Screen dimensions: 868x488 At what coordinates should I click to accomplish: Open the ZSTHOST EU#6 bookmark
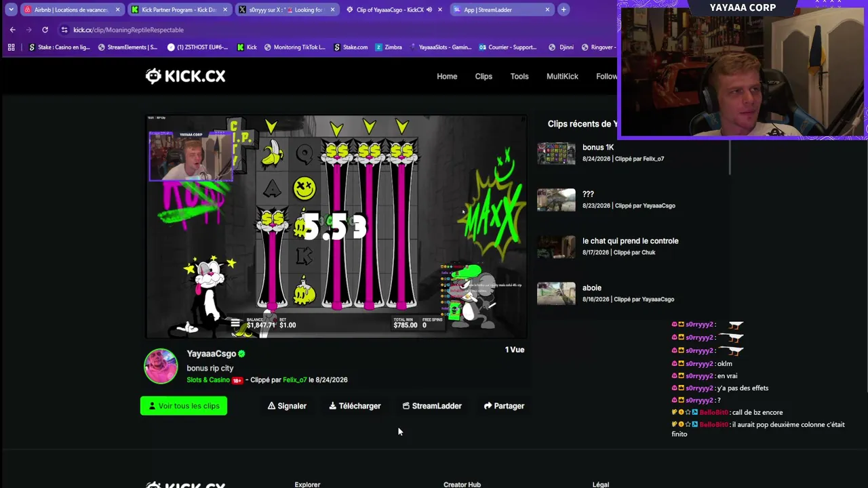click(197, 47)
